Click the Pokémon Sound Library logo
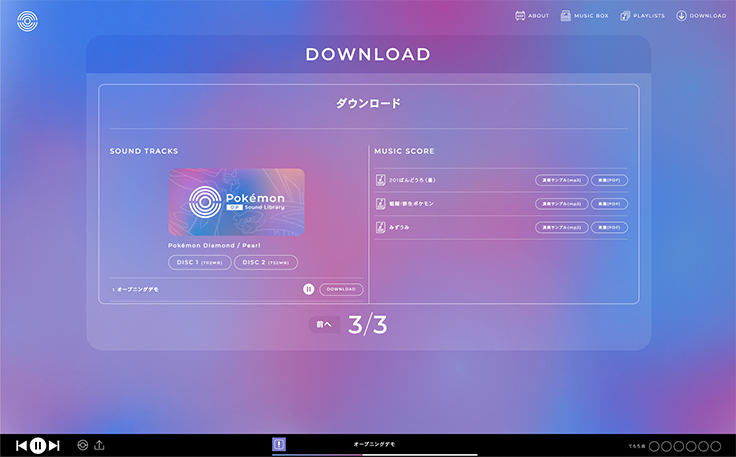736x457 pixels. (27, 21)
